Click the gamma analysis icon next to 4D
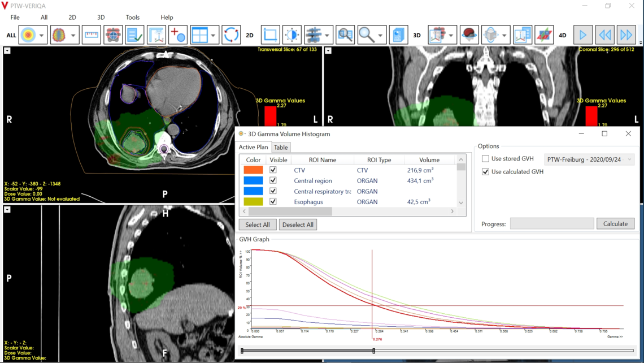Image resolution: width=644 pixels, height=363 pixels. [543, 34]
